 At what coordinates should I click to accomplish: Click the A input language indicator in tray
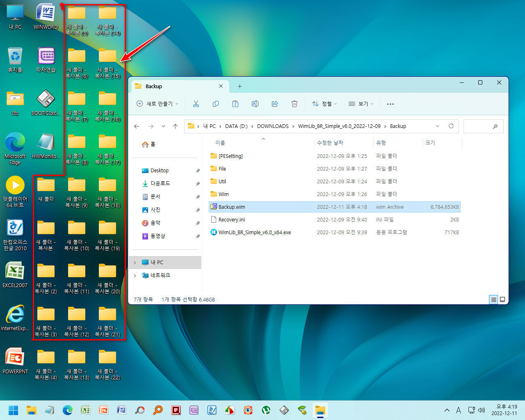point(459,410)
